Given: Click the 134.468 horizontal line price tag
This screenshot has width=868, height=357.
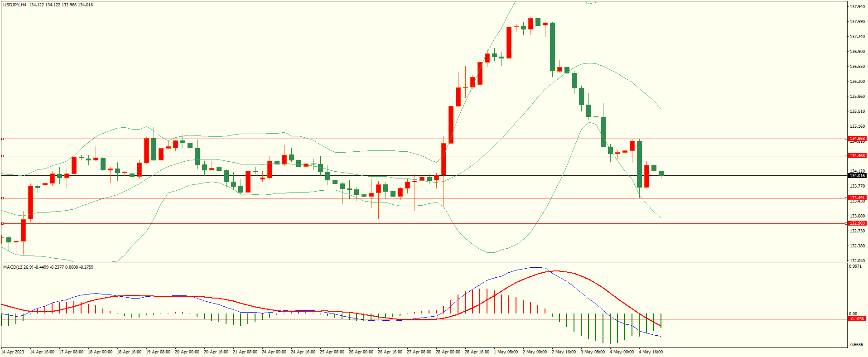Looking at the screenshot, I should click(857, 156).
